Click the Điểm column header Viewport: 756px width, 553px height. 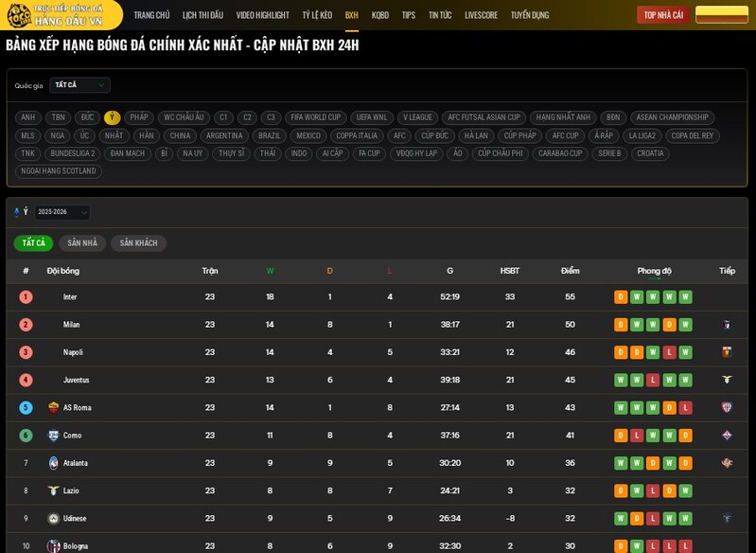[x=570, y=271]
